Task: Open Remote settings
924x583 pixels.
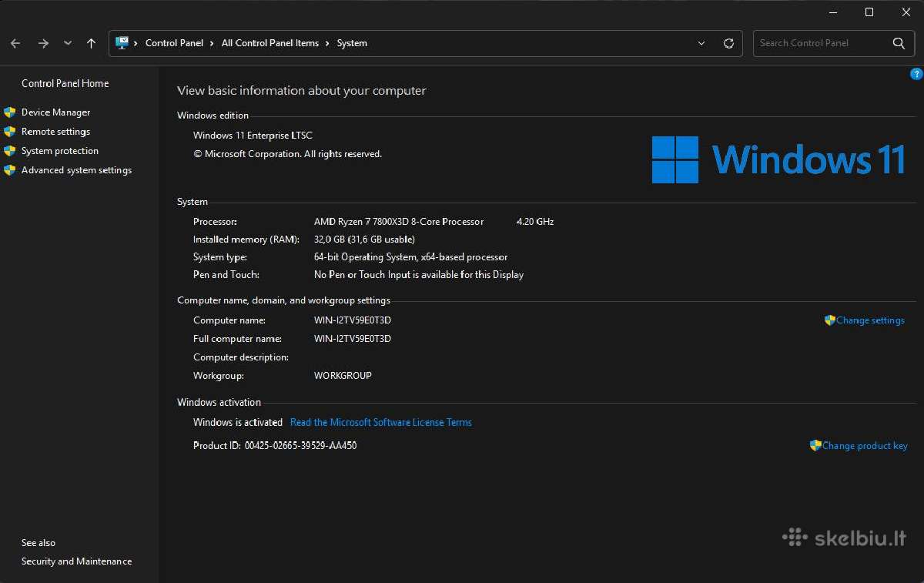Action: tap(55, 132)
